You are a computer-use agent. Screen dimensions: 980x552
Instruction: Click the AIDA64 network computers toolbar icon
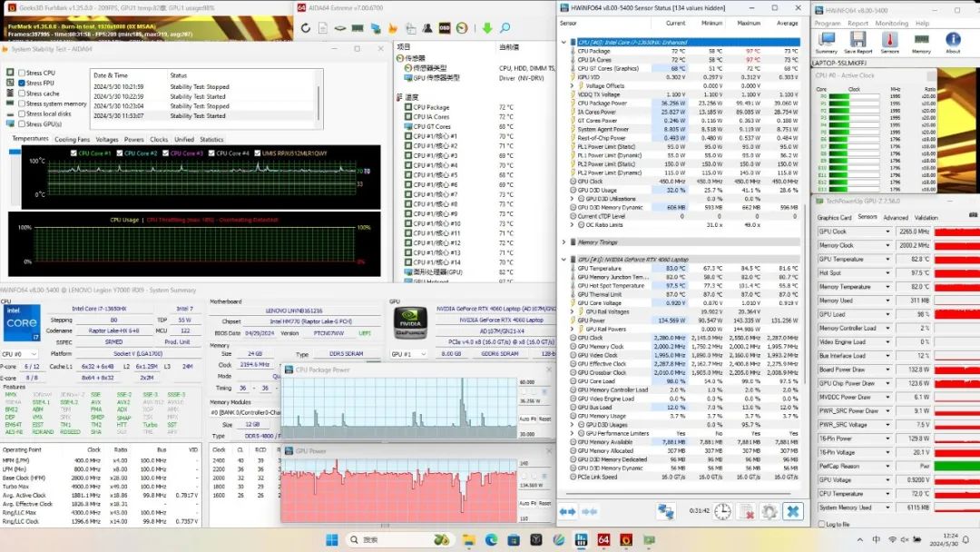[x=376, y=28]
